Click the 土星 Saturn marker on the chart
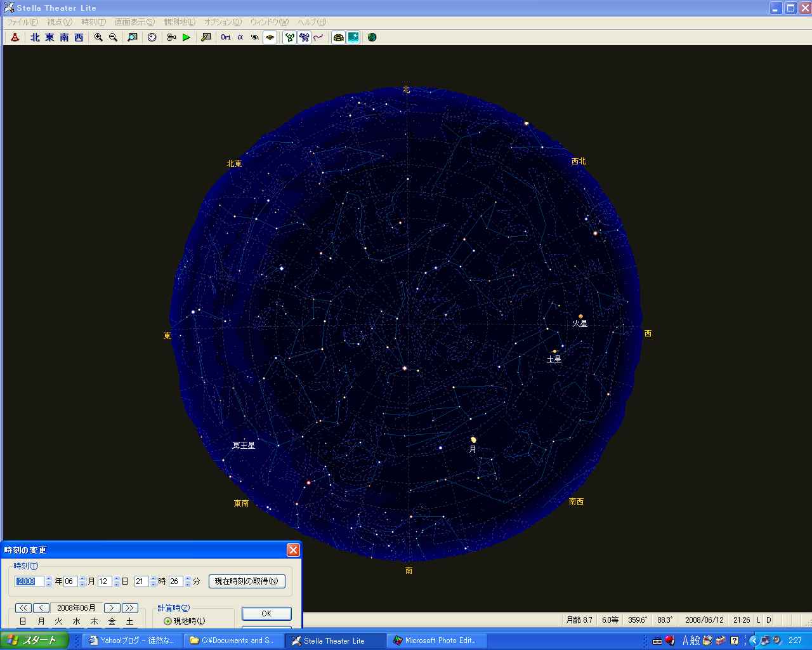Screen dimensions: 812x650 [x=554, y=351]
